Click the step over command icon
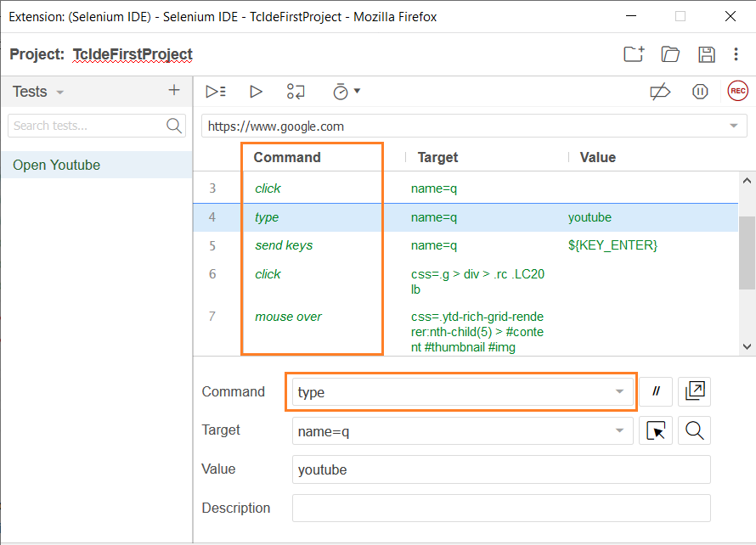This screenshot has height=545, width=756. point(296,91)
